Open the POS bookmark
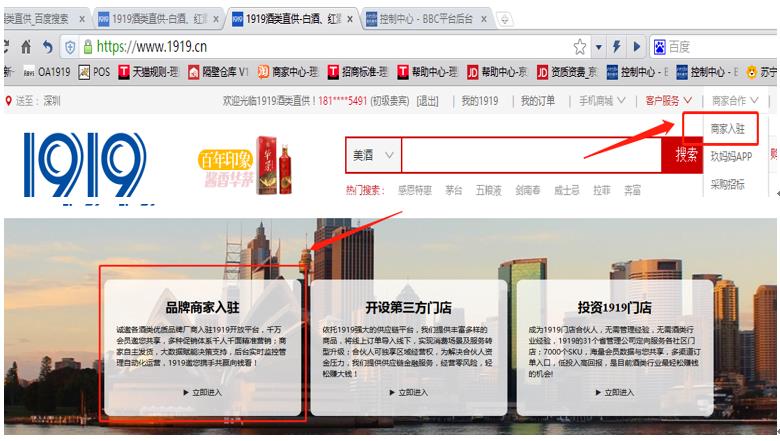Screen dimensions: 780x441 point(95,73)
